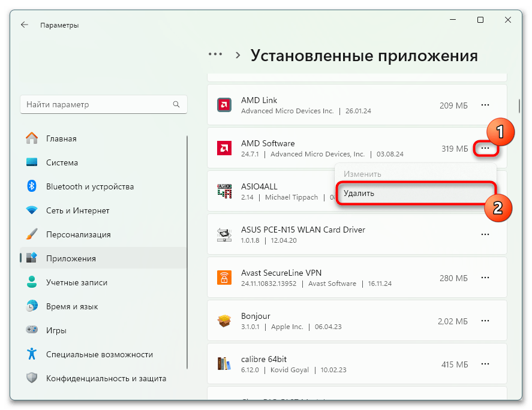
Task: Open Учетные записи in the sidebar
Action: pos(103,282)
